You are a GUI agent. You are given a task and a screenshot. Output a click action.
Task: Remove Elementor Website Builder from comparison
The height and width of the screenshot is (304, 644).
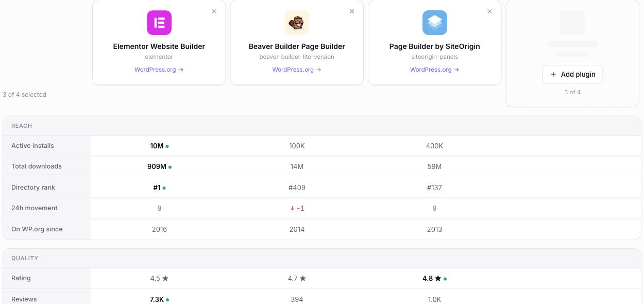tap(214, 11)
